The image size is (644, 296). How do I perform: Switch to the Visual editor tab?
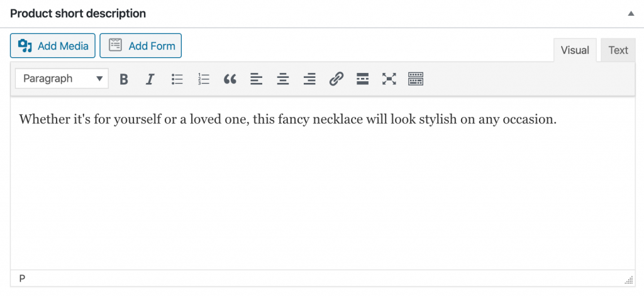coord(575,50)
